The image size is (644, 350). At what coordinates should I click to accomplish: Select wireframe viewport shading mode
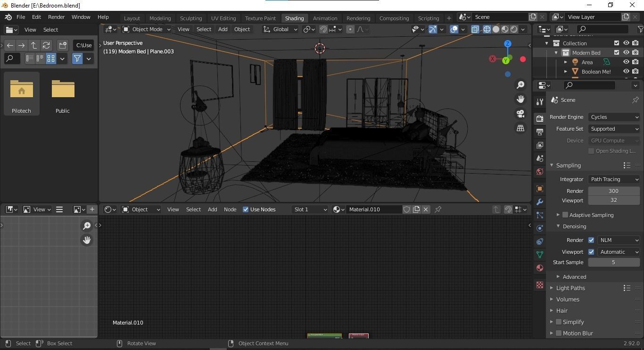(x=487, y=29)
